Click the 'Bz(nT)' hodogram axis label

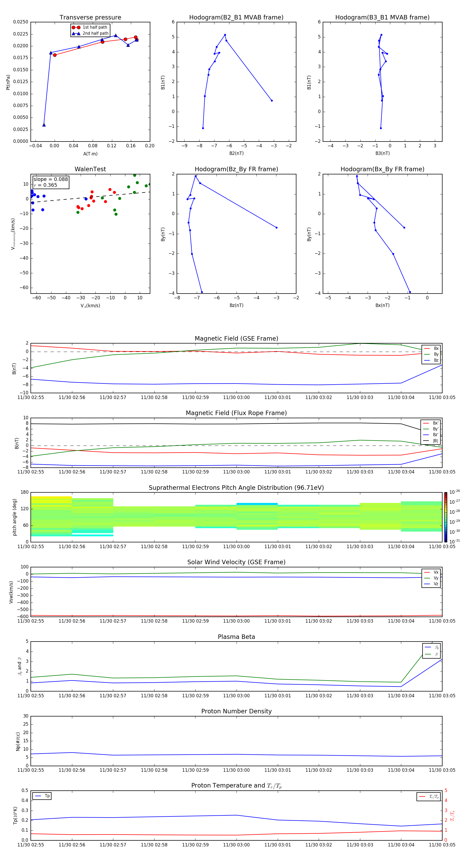[x=236, y=305]
